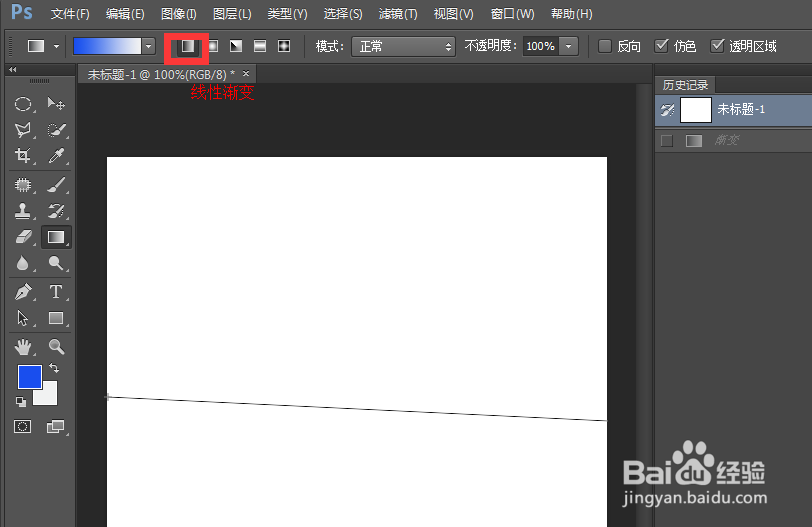This screenshot has width=812, height=527.
Task: Open the 编辑(E) menu
Action: point(125,14)
